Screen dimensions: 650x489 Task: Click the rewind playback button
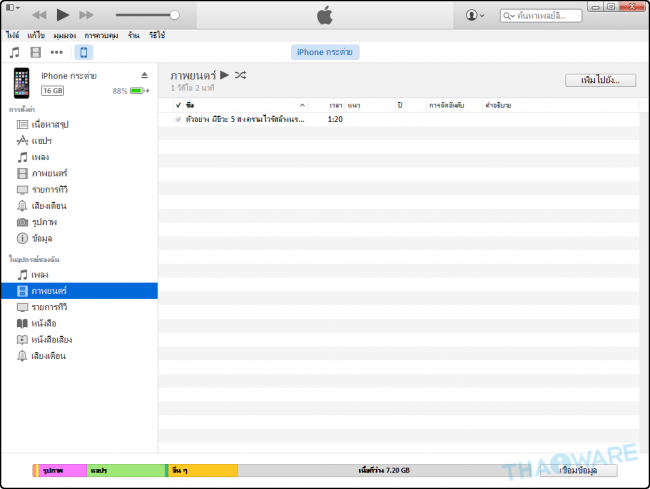point(39,15)
